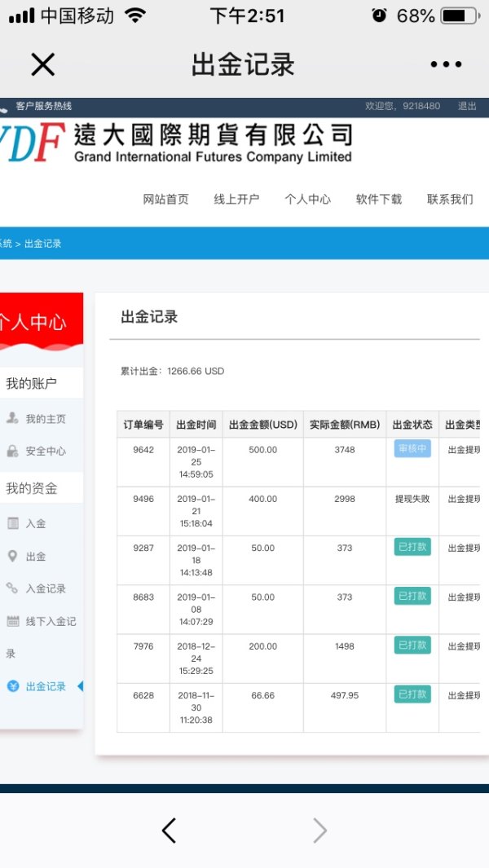Screen dimensions: 489x868
Task: Click the 出金 location pin icon
Action: click(x=12, y=556)
